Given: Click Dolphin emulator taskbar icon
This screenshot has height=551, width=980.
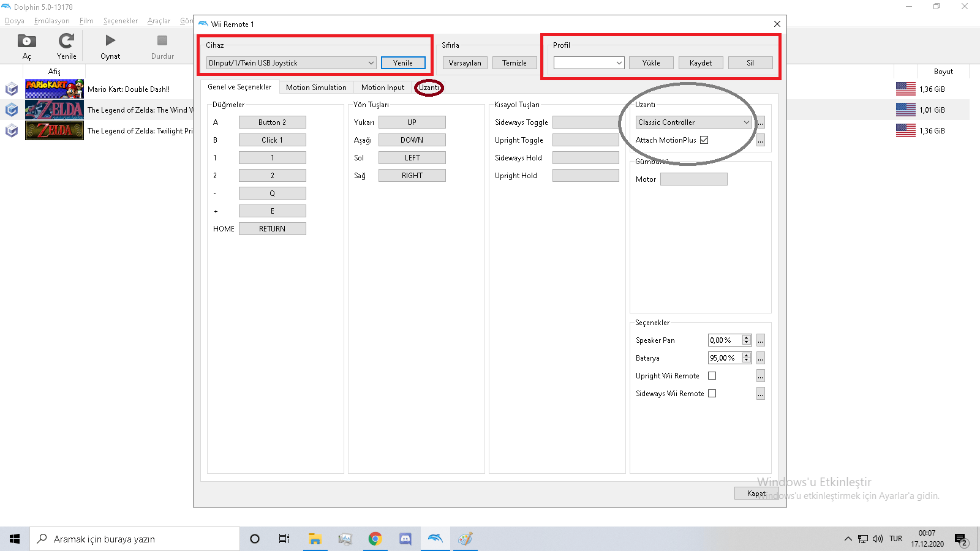Looking at the screenshot, I should (435, 539).
